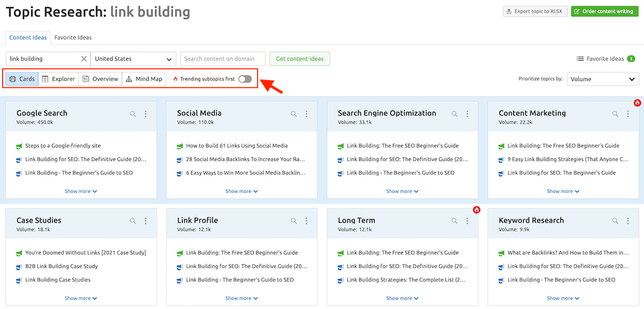Viewport: 644px width, 309px height.
Task: Toggle Trending subtopics first switch
Action: [x=245, y=79]
